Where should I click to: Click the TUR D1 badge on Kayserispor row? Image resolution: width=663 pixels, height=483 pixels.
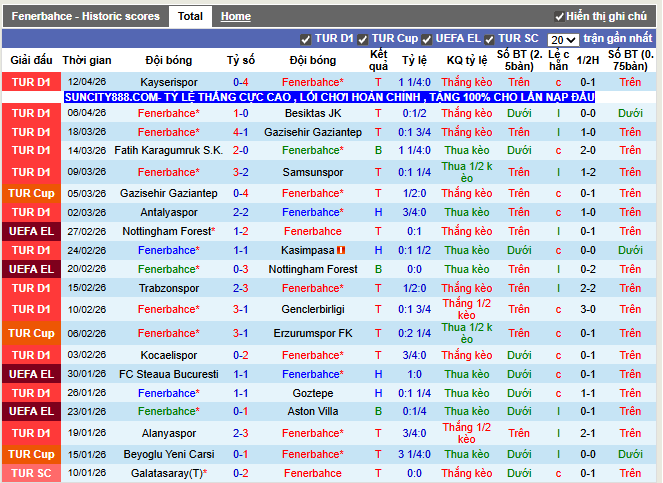(31, 82)
